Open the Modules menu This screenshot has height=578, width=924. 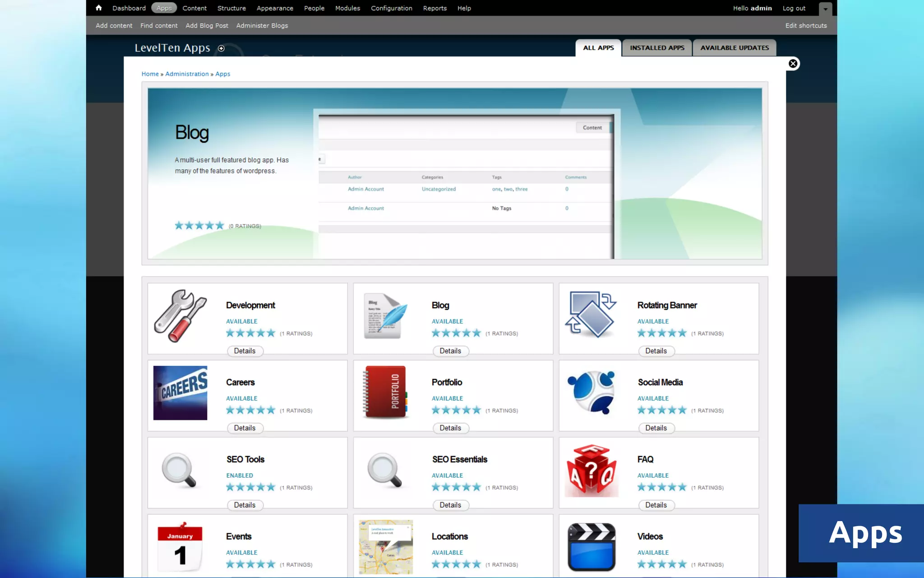[x=347, y=8]
